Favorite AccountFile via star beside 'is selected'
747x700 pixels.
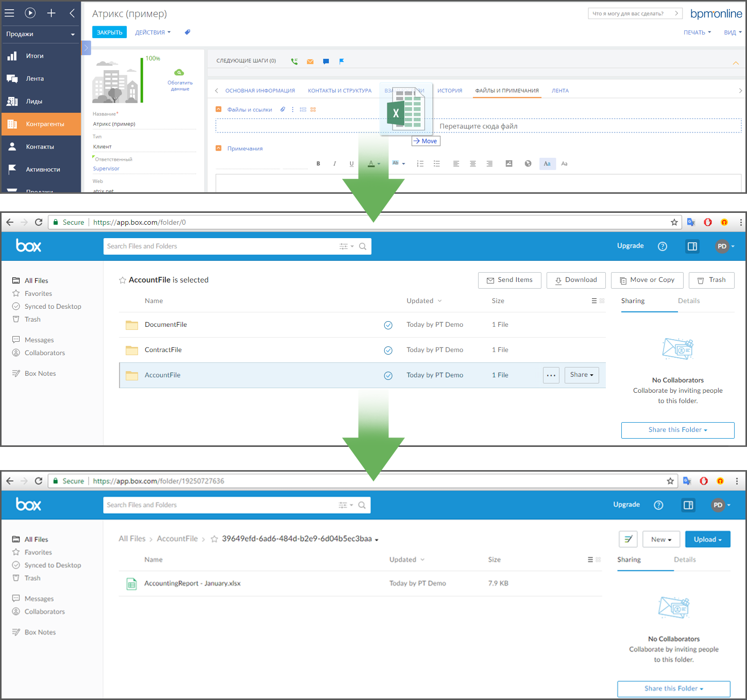123,280
